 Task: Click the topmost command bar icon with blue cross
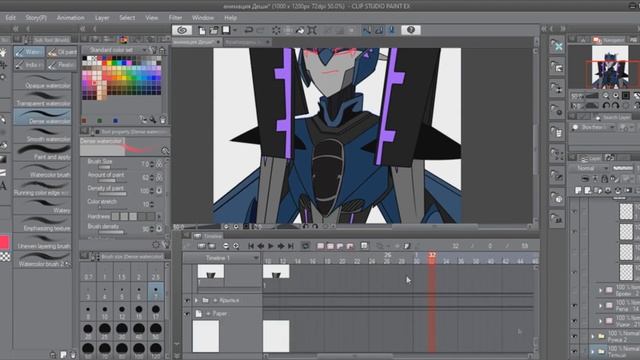(558, 46)
